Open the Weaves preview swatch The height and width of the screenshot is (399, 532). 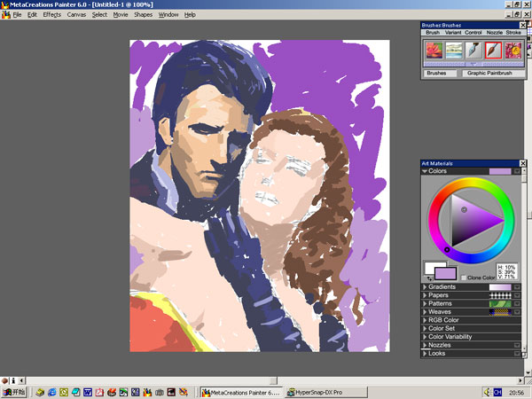[500, 312]
